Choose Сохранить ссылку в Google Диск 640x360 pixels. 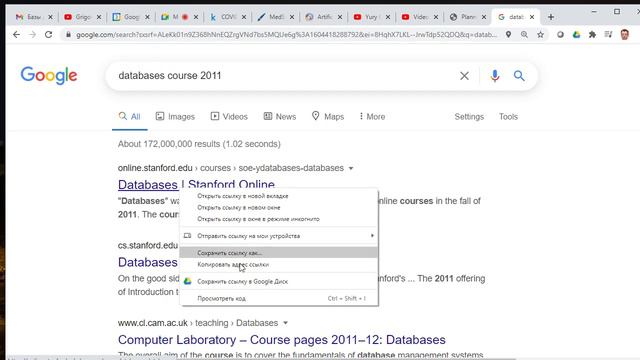[279, 281]
